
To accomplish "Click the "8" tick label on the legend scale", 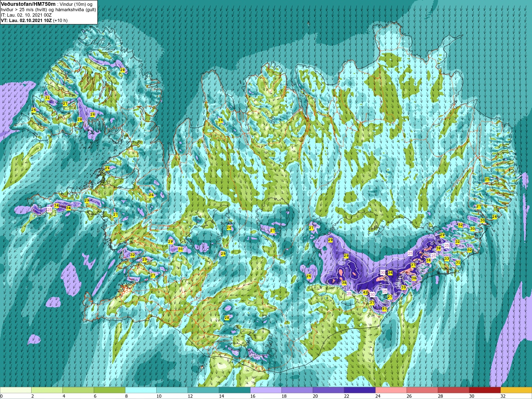I will tap(126, 396).
